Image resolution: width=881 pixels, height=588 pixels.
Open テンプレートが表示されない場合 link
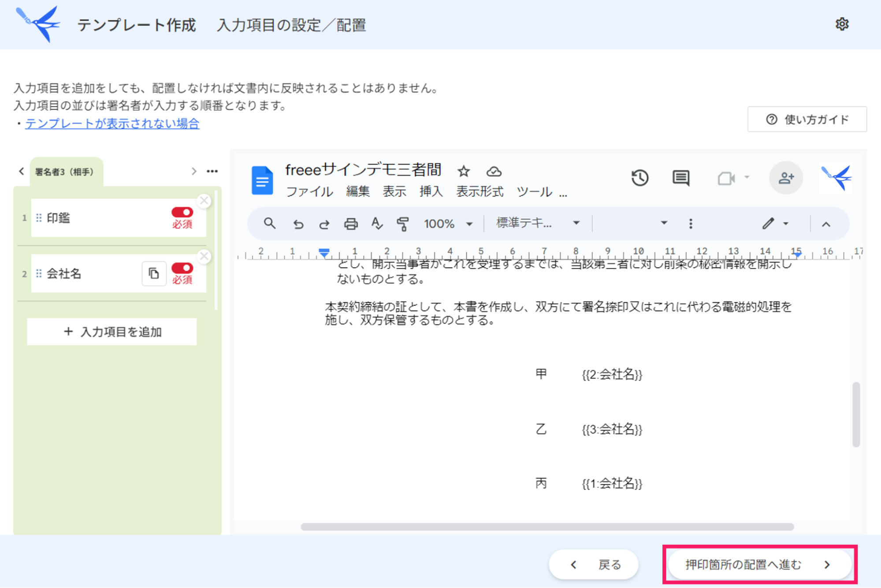pyautogui.click(x=112, y=124)
